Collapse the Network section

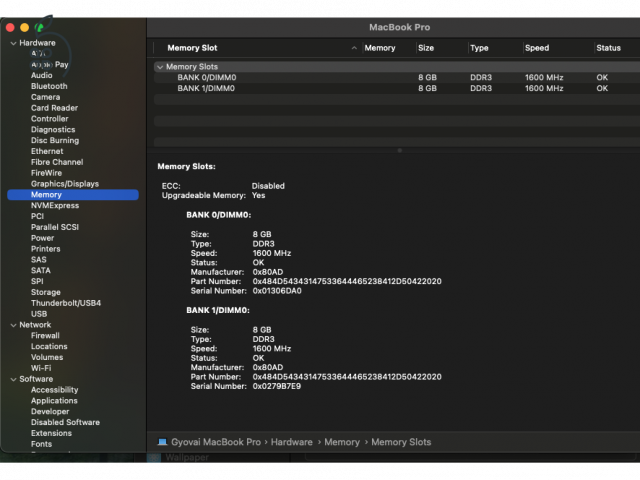tap(13, 325)
